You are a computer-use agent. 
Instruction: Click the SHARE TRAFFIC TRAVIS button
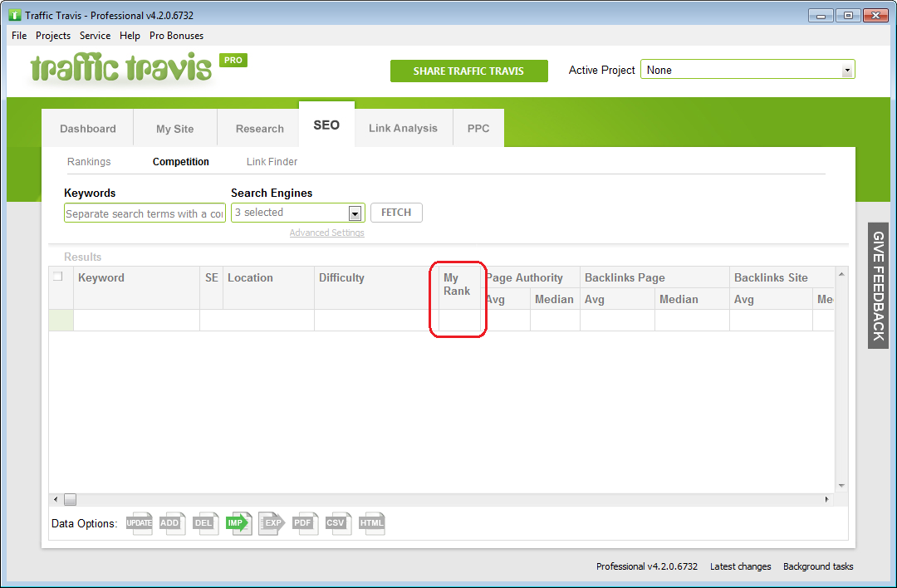pos(468,71)
